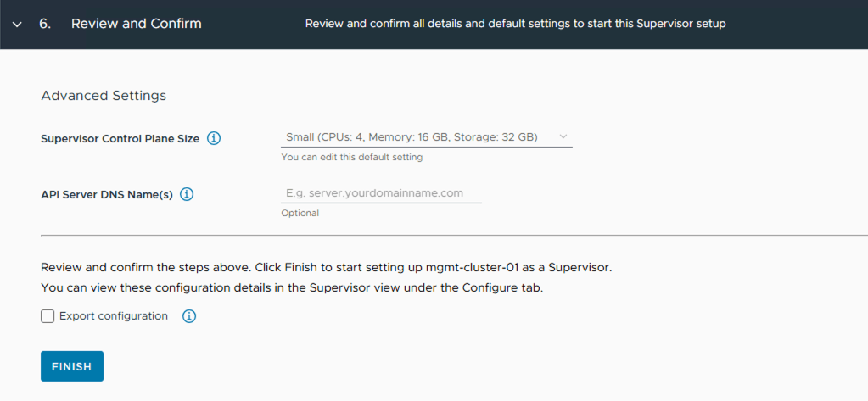The width and height of the screenshot is (868, 401).
Task: Click the 'Review and confirm the steps above' sentence
Action: (326, 267)
